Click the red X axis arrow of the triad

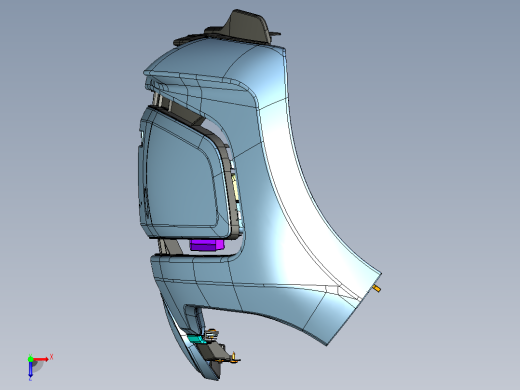pos(40,359)
